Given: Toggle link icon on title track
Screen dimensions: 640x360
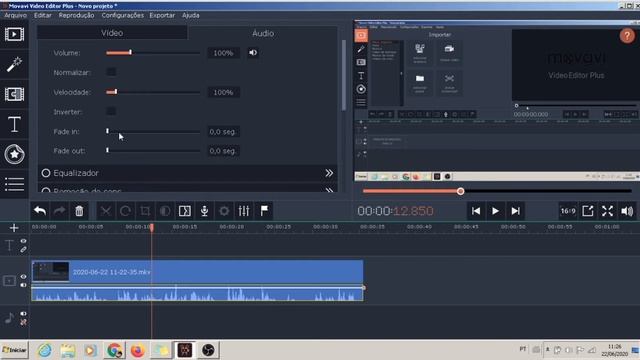Looking at the screenshot, I should (x=24, y=249).
